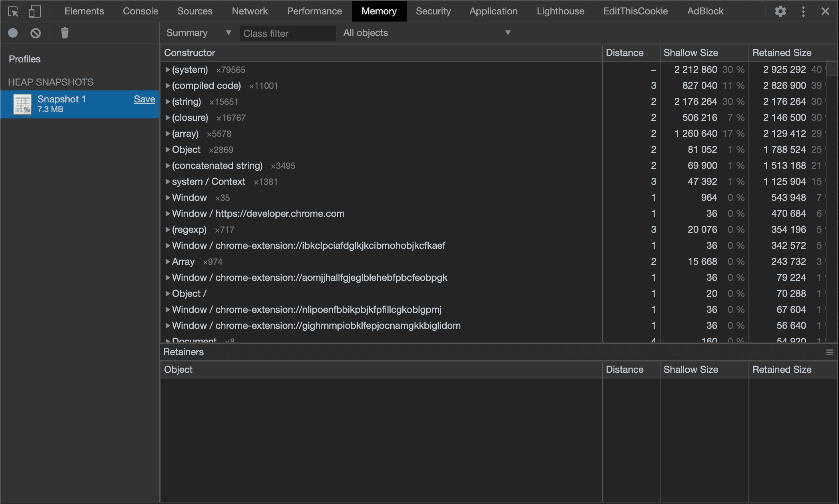This screenshot has height=504, width=839.
Task: Expand the (closure) constructor row
Action: tap(168, 118)
